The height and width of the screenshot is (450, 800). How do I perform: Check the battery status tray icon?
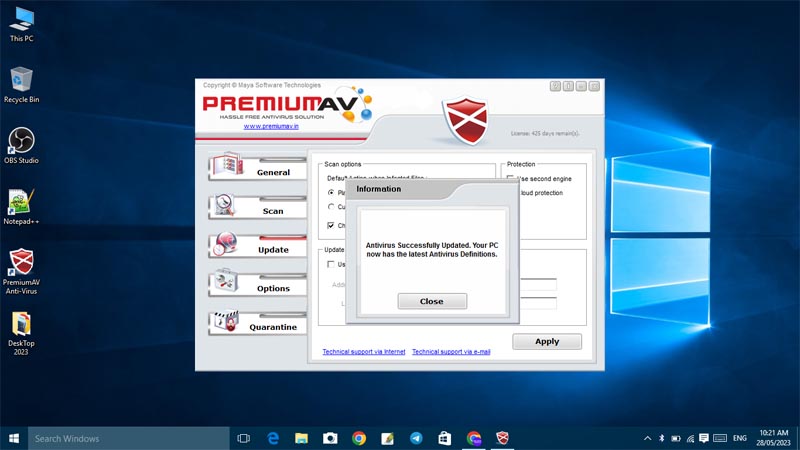tap(676, 438)
